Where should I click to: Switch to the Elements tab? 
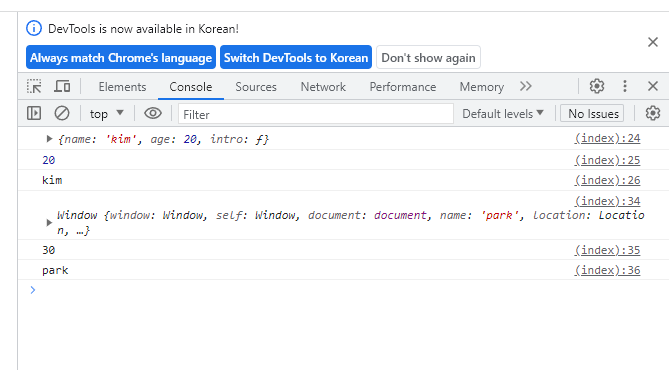[x=122, y=87]
